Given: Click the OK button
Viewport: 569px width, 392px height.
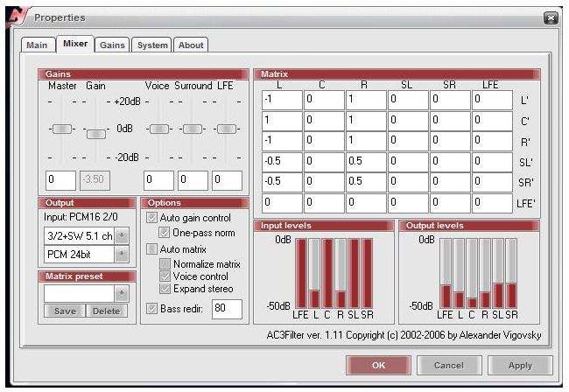Looking at the screenshot, I should 376,364.
